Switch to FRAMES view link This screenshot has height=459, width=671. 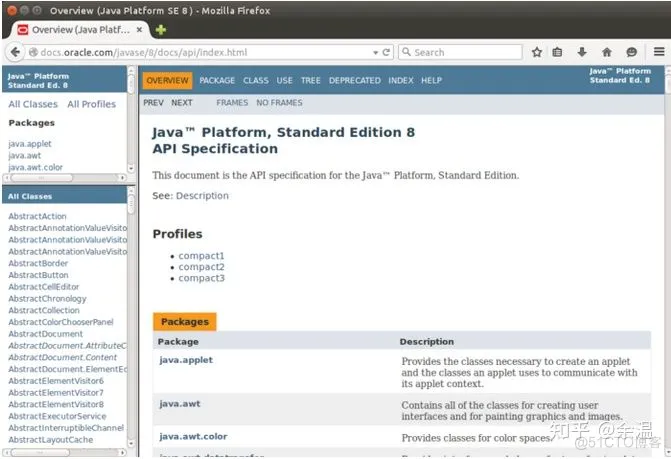click(x=232, y=103)
